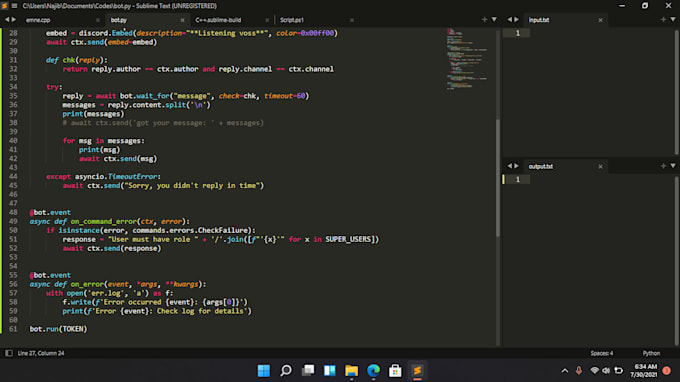680x382 pixels.
Task: Select the output.txt tab
Action: tap(540, 167)
